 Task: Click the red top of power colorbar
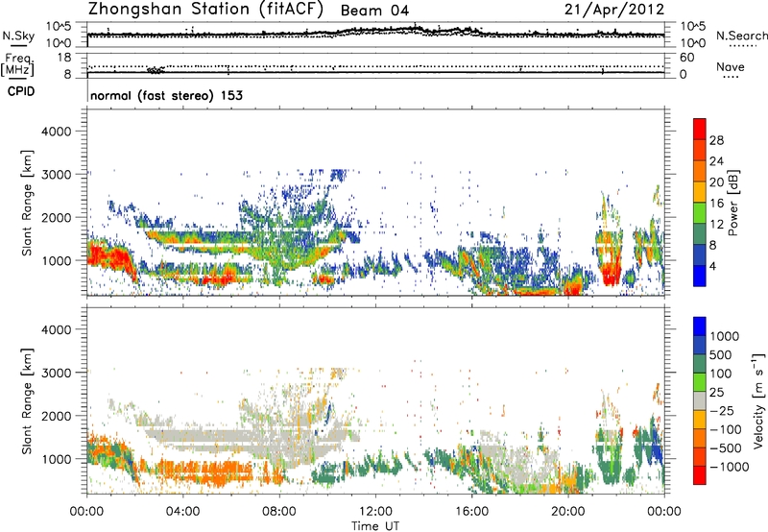tap(700, 129)
